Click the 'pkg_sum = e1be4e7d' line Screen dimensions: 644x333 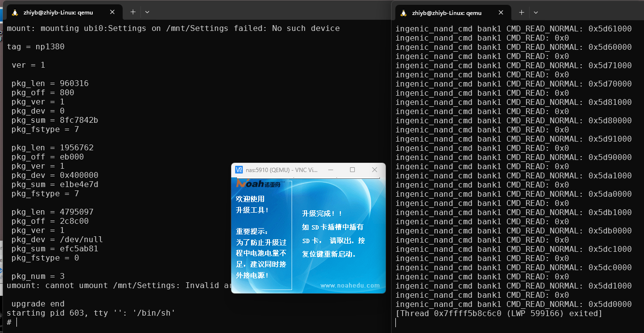coord(55,185)
